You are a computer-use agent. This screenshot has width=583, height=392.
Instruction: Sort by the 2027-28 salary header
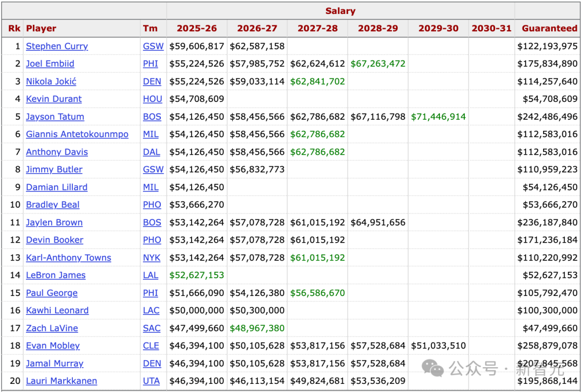[317, 28]
